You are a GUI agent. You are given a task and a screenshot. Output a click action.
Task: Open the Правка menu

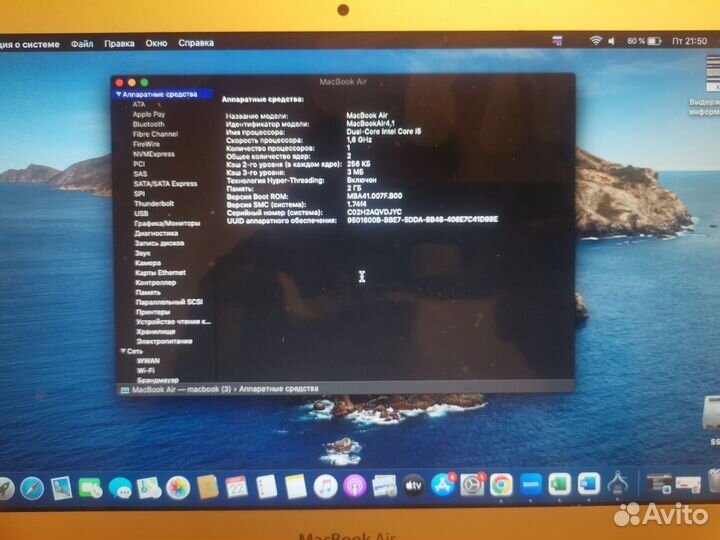pos(119,44)
